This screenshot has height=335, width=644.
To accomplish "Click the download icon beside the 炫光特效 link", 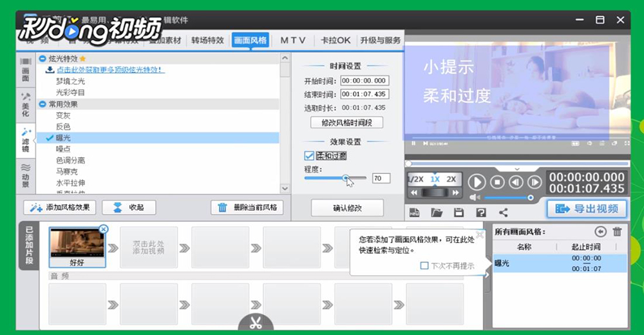I will click(50, 70).
